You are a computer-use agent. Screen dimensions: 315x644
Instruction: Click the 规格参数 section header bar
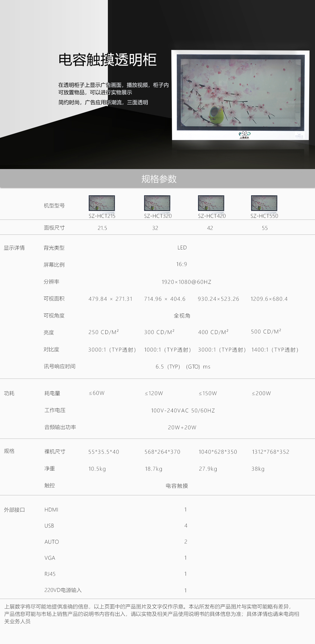[x=157, y=179]
